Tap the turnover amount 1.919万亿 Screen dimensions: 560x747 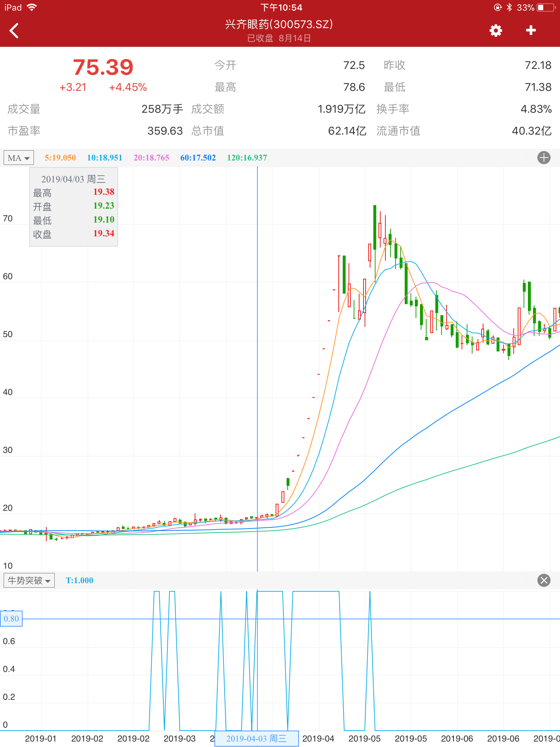coord(342,109)
